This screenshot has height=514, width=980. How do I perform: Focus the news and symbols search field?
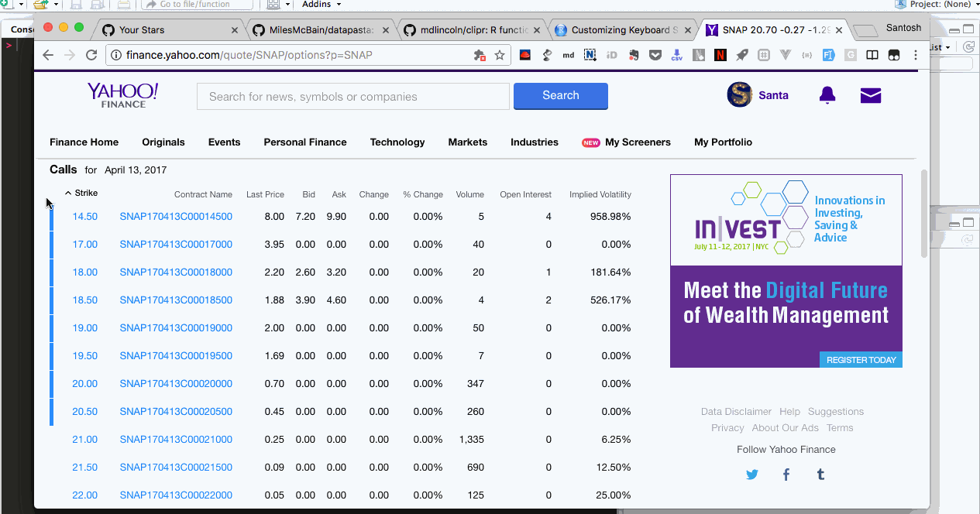coord(353,97)
